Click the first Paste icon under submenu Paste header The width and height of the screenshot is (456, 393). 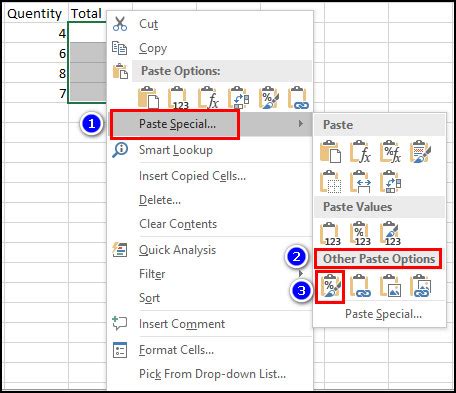tap(330, 152)
